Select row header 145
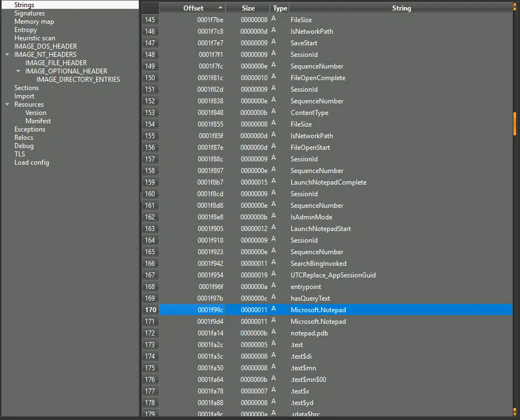The width and height of the screenshot is (520, 420). 150,19
